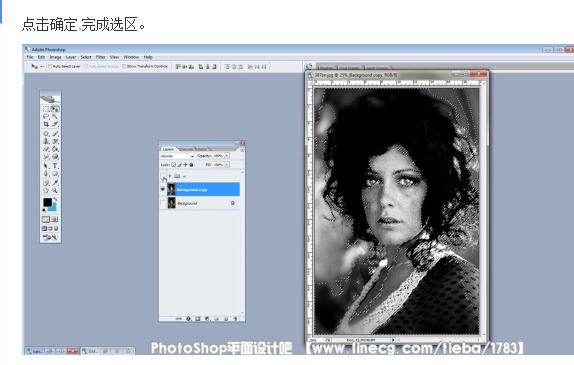The width and height of the screenshot is (574, 365).
Task: Open the File menu
Action: [30, 57]
